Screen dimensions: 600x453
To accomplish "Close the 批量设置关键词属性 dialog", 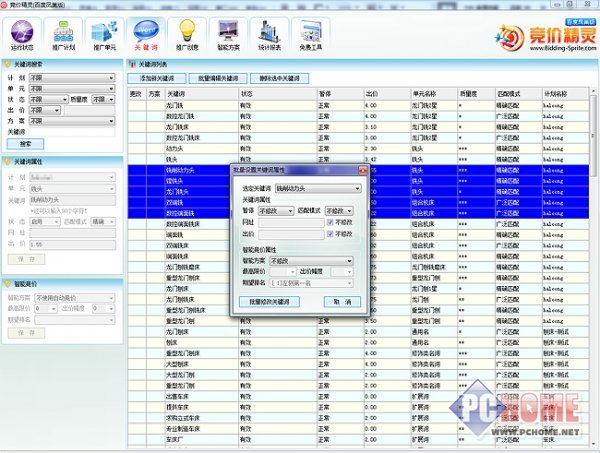I will (362, 170).
